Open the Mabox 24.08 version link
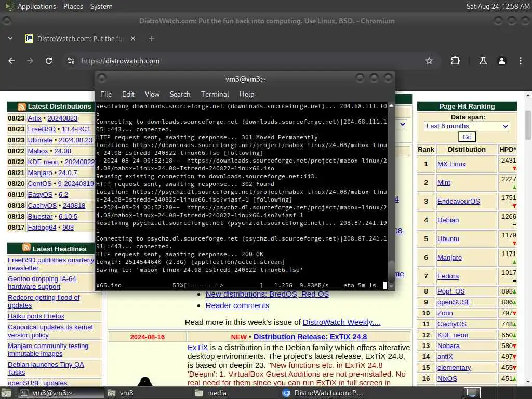The width and height of the screenshot is (532, 399). (62, 151)
